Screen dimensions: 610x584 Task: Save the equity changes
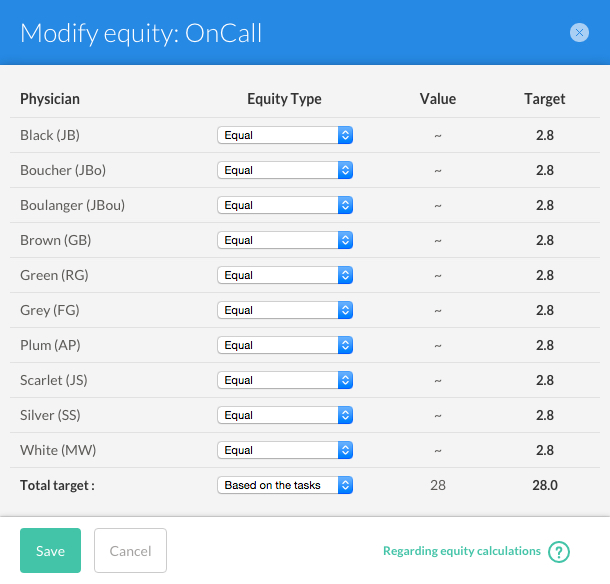tap(51, 551)
